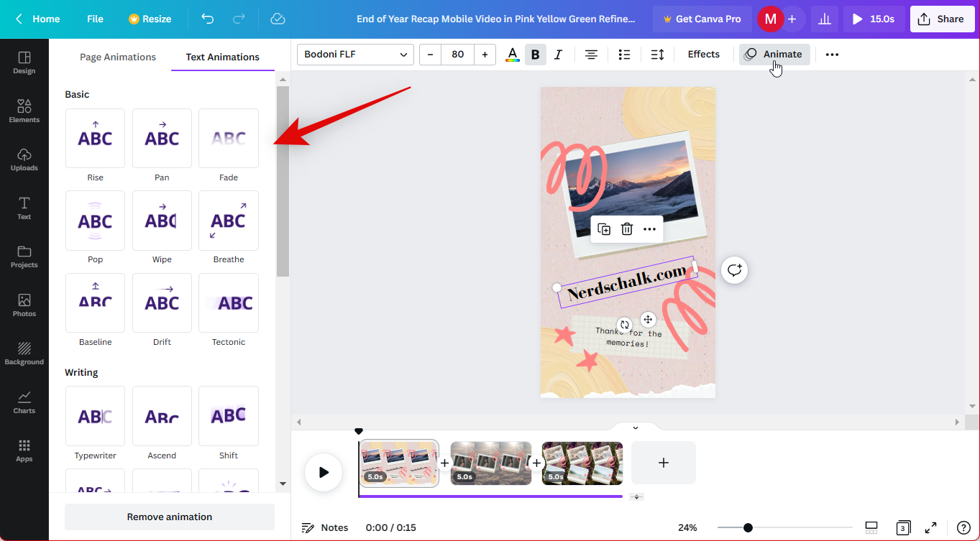
Task: Share the design
Action: pyautogui.click(x=943, y=19)
